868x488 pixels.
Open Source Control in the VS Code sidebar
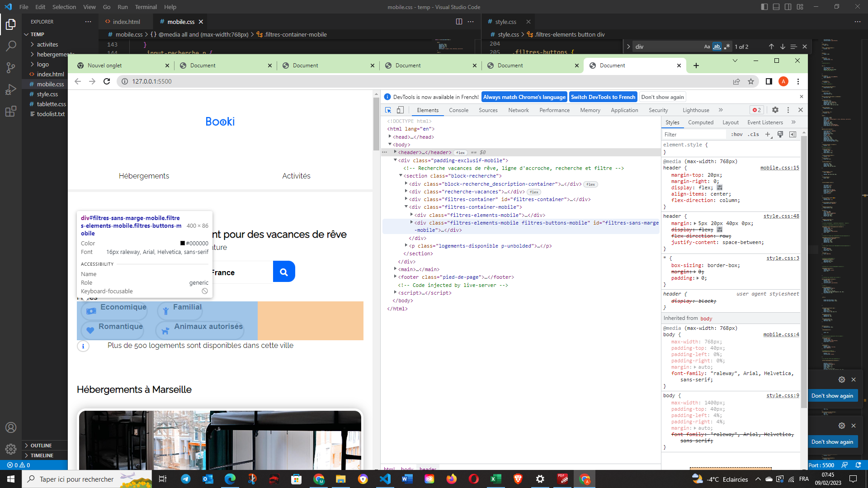point(11,68)
